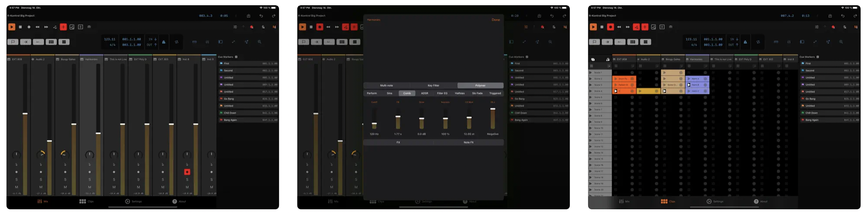Select the Boogy Gates track header in the left screenshot
868x218 pixels.
[x=67, y=59]
